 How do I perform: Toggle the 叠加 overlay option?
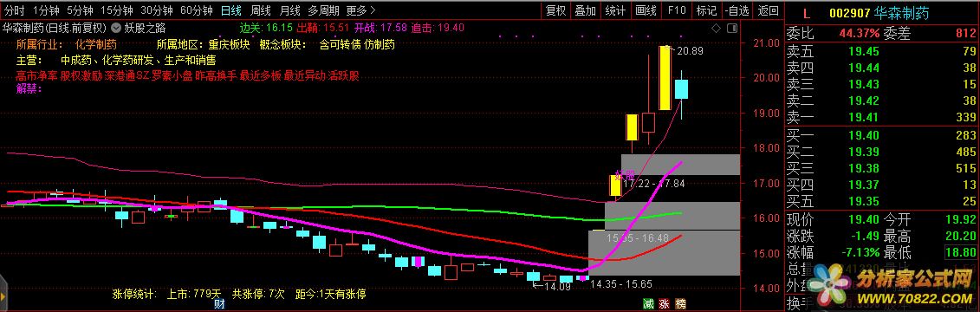click(x=586, y=10)
